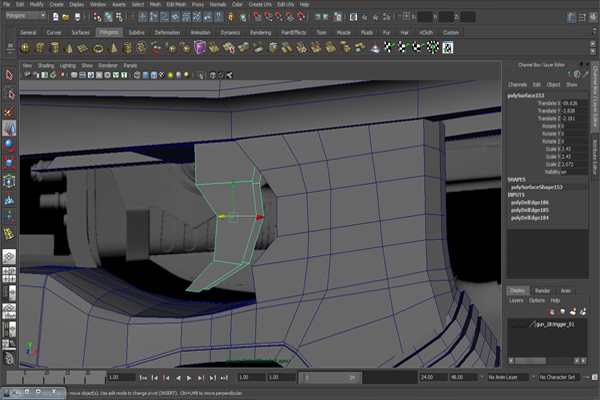Toggle snap to view planes magnet

tap(290, 17)
